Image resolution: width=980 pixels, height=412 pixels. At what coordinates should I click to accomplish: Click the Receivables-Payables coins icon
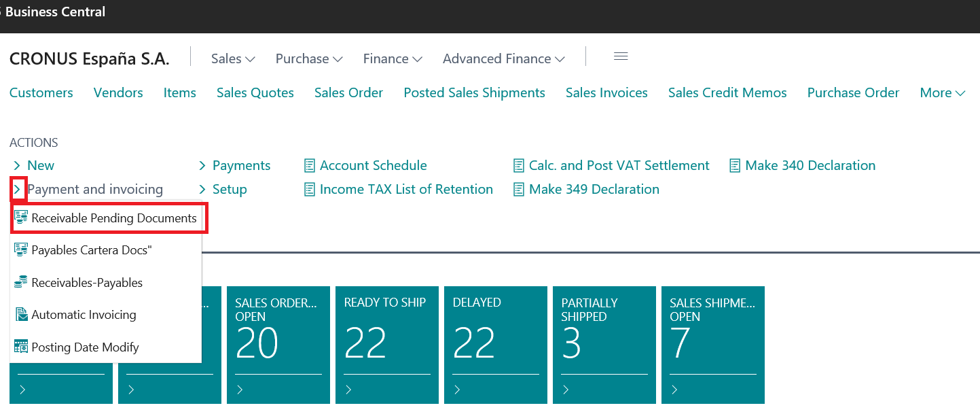coord(21,282)
